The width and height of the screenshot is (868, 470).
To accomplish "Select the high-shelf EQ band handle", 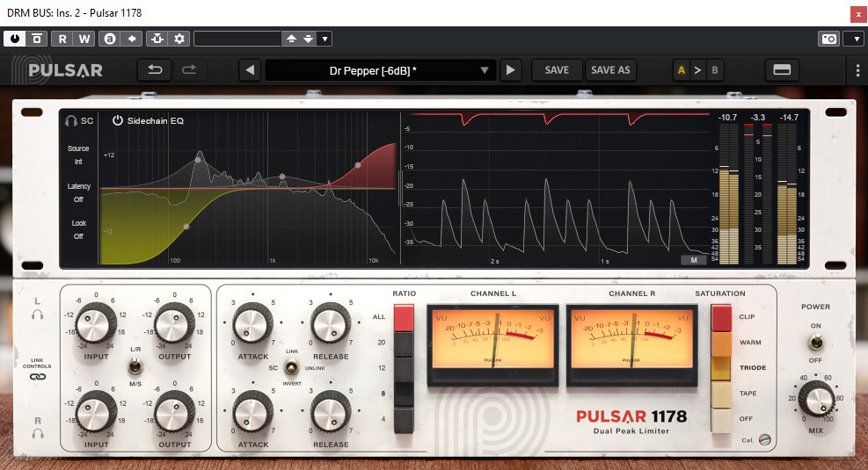I will click(358, 165).
